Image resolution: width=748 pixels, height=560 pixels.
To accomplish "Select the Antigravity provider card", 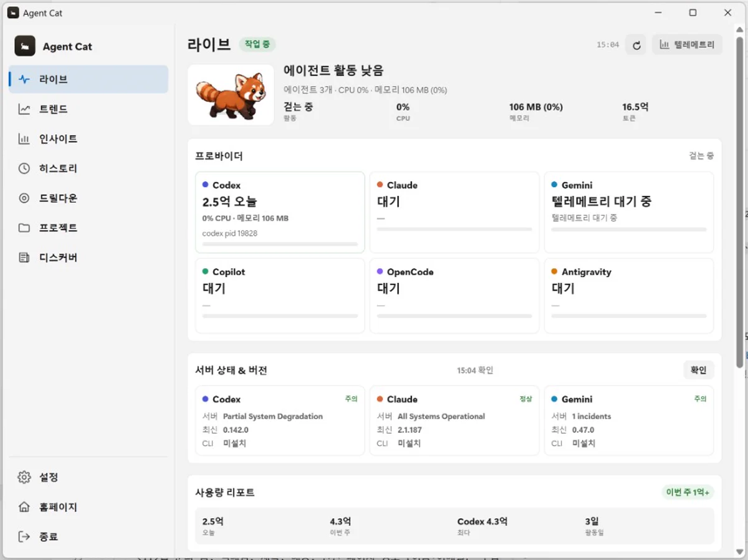I will tap(629, 296).
